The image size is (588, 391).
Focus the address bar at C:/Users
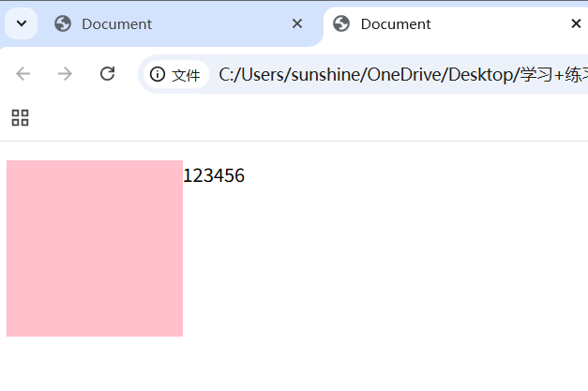point(251,74)
